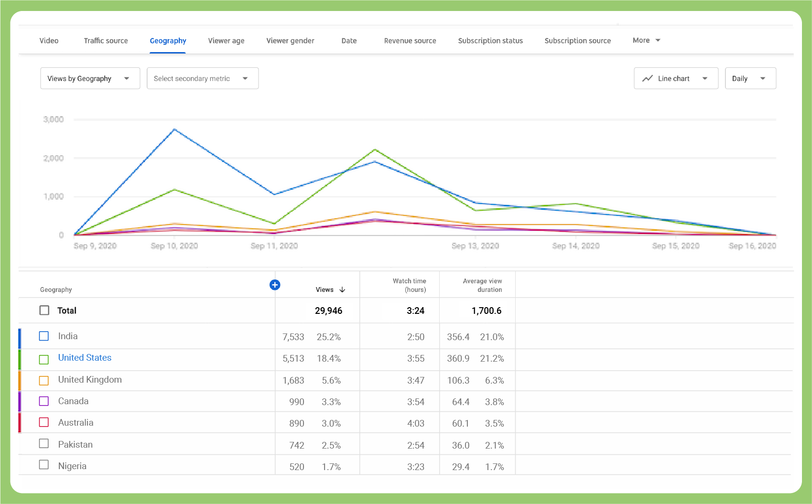Toggle the Nigeria checkbox
The height and width of the screenshot is (504, 812).
tap(44, 464)
